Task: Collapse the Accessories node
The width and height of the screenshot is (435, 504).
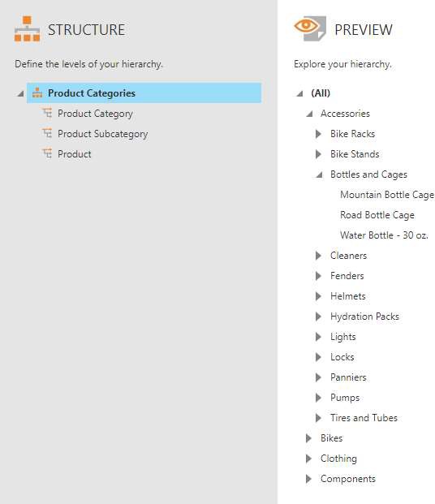Action: (x=309, y=114)
